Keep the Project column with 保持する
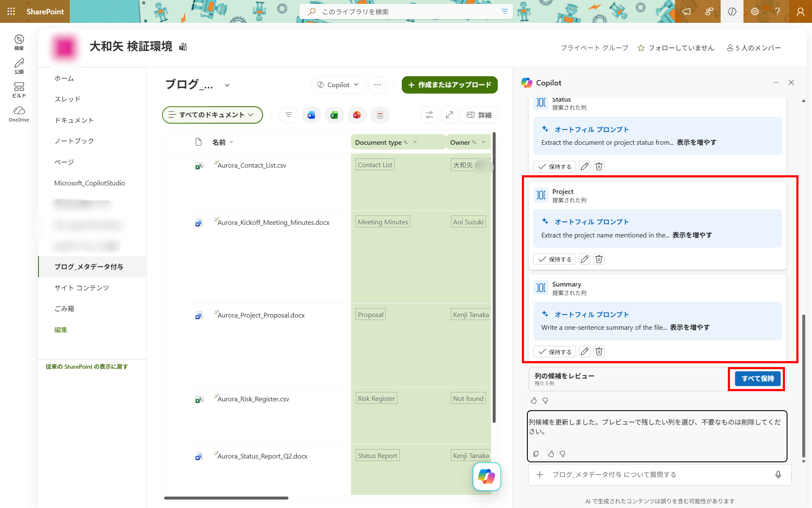The width and height of the screenshot is (812, 508). click(x=554, y=259)
